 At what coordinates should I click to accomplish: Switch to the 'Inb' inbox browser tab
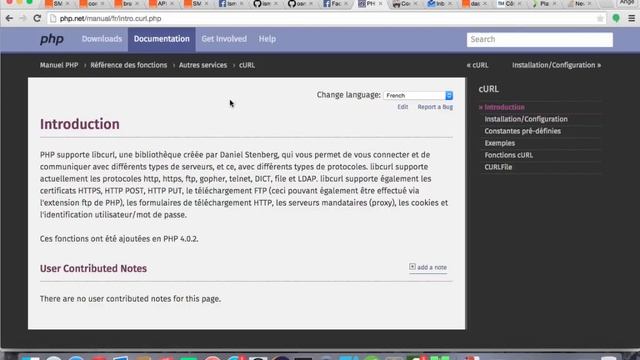(440, 4)
